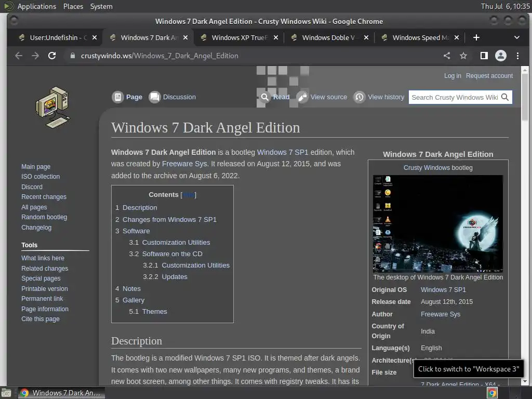
Task: Close the Windows Speed M tab
Action: pyautogui.click(x=457, y=37)
